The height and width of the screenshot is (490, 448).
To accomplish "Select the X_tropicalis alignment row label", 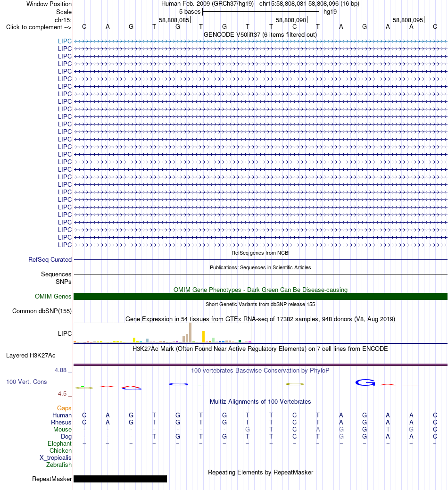I will point(56,458).
